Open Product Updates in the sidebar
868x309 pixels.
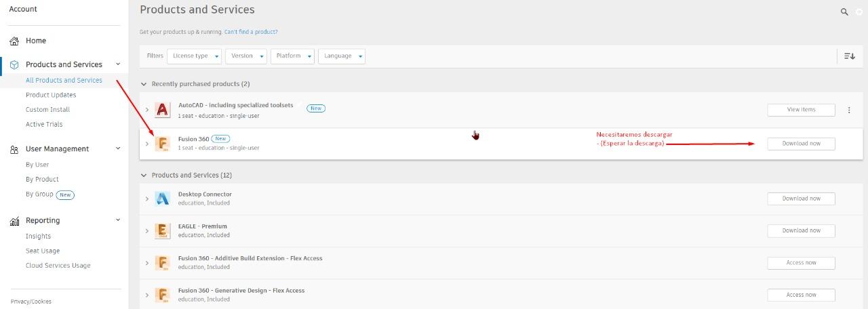pos(51,96)
